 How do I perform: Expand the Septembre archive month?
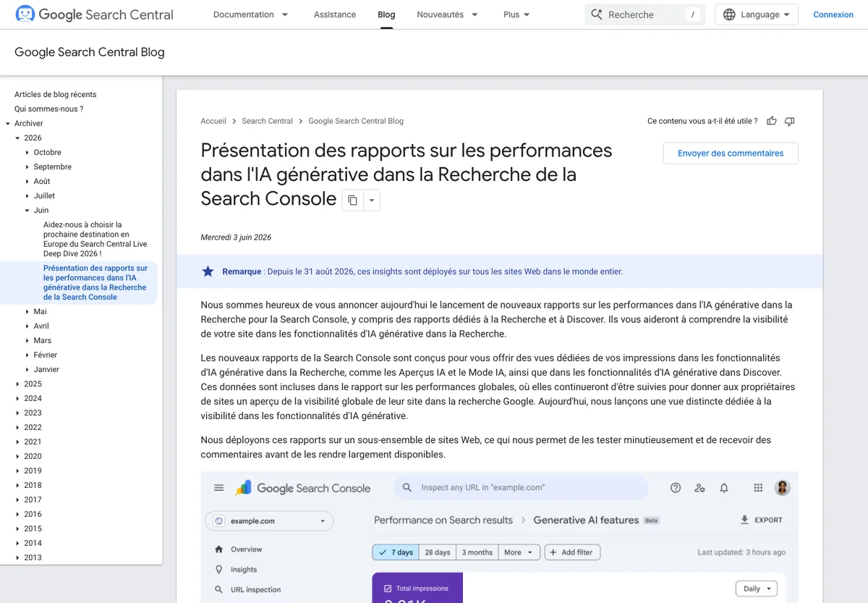(x=27, y=166)
